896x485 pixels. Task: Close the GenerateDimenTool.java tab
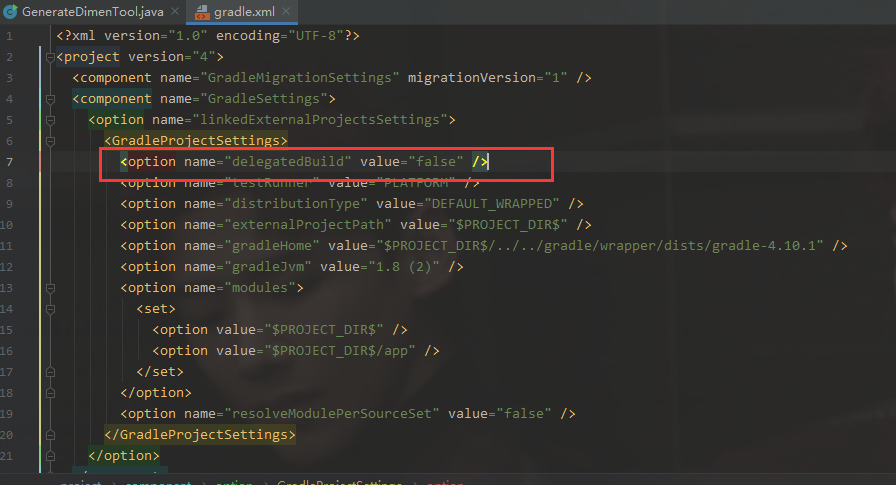tap(175, 11)
